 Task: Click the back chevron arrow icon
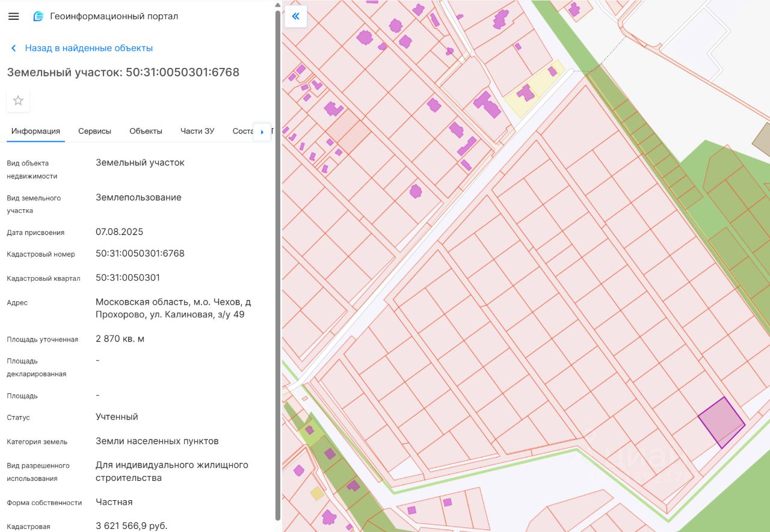[13, 48]
